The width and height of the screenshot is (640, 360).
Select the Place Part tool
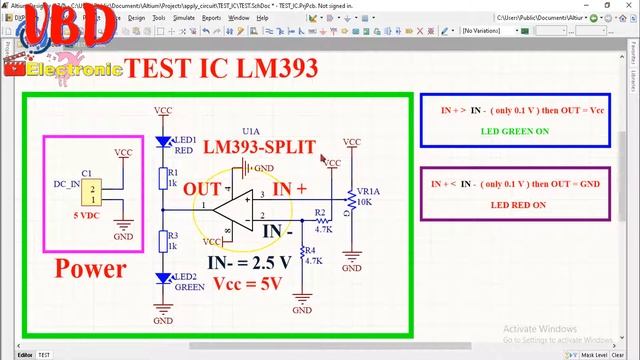tap(344, 31)
